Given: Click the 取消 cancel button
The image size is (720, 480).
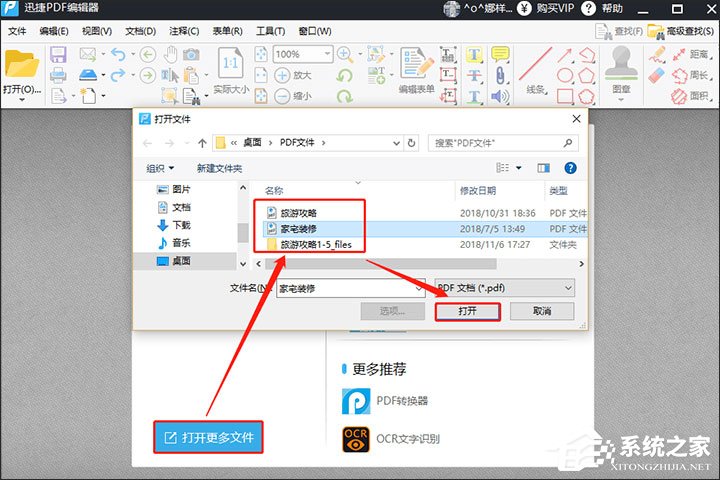Looking at the screenshot, I should tap(542, 311).
